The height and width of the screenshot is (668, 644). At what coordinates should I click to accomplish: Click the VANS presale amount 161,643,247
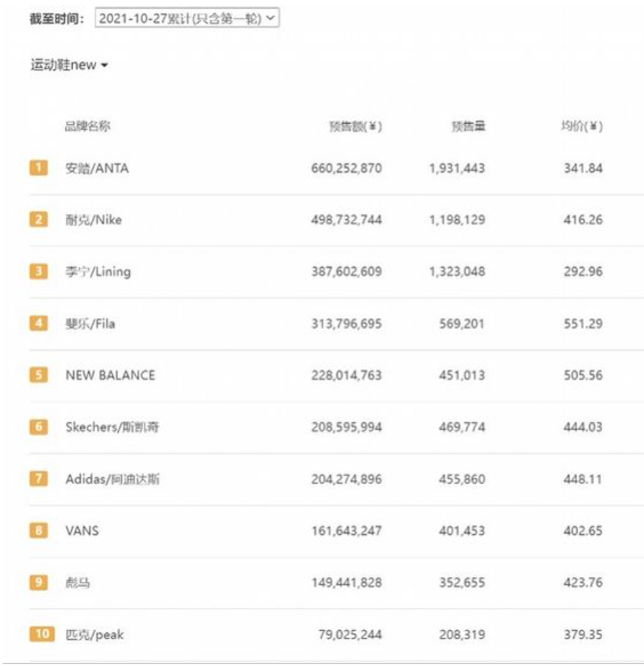[x=346, y=530]
